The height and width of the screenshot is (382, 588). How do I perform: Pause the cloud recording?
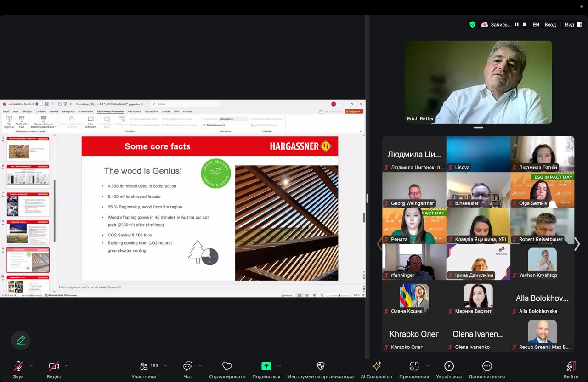[517, 24]
